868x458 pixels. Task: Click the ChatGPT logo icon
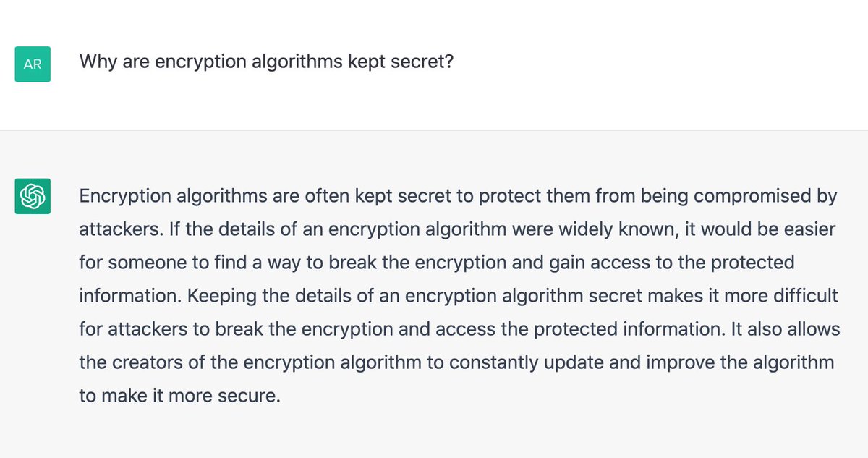click(x=33, y=196)
